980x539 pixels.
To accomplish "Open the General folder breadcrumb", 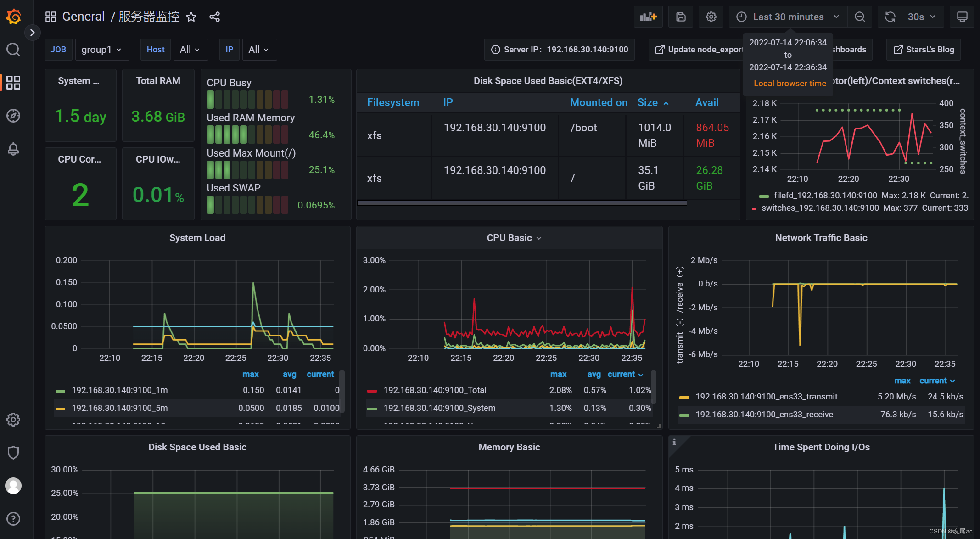I will tap(84, 17).
